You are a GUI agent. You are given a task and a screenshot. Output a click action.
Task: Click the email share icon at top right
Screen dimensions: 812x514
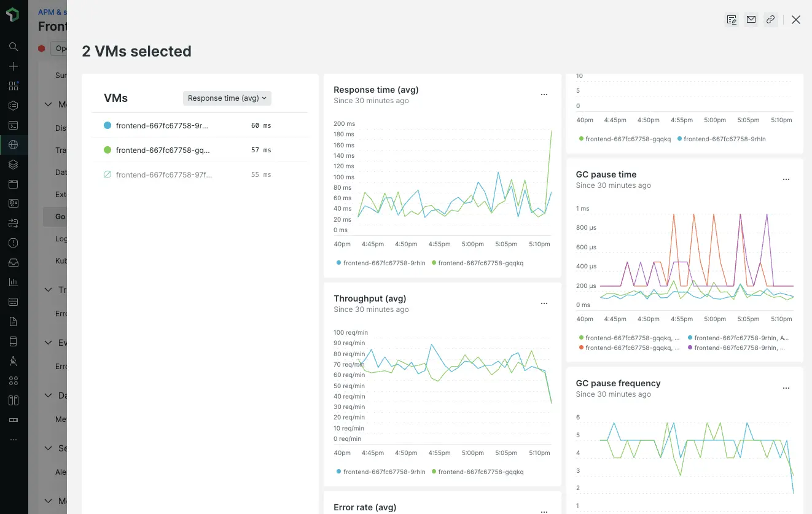(x=751, y=20)
